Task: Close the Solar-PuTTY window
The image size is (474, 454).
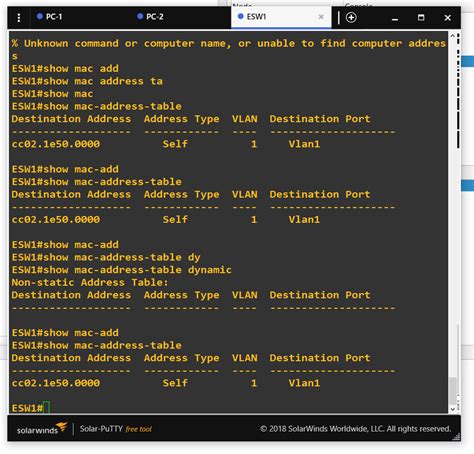Action: click(x=447, y=18)
